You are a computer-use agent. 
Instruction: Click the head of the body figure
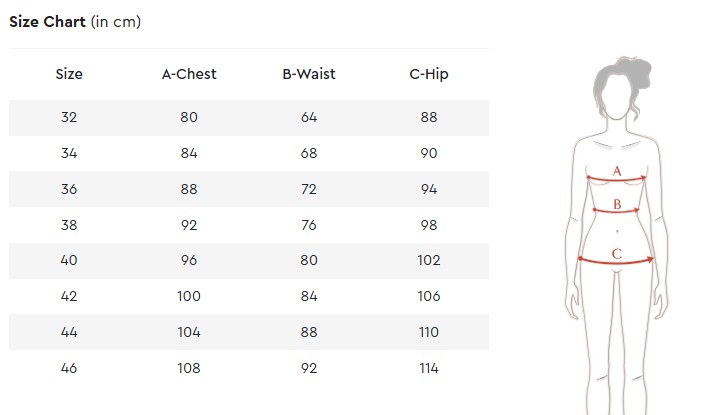tap(617, 88)
